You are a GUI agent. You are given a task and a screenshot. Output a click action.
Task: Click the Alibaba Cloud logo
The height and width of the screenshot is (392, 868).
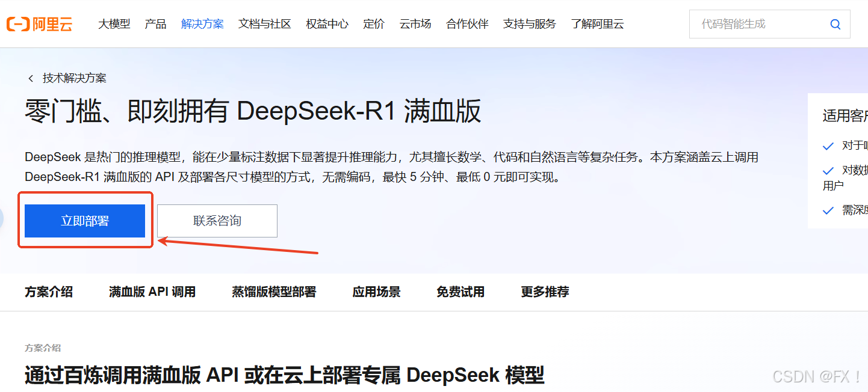tap(40, 24)
